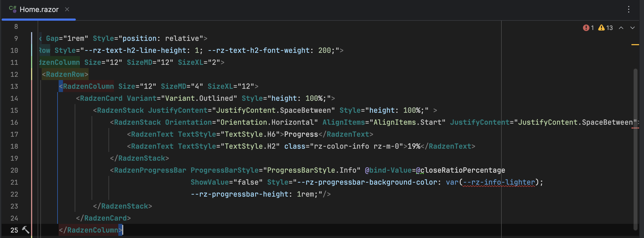Click the ProgressBarStyle.Info value on line 20
Image resolution: width=644 pixels, height=238 pixels.
(x=312, y=170)
